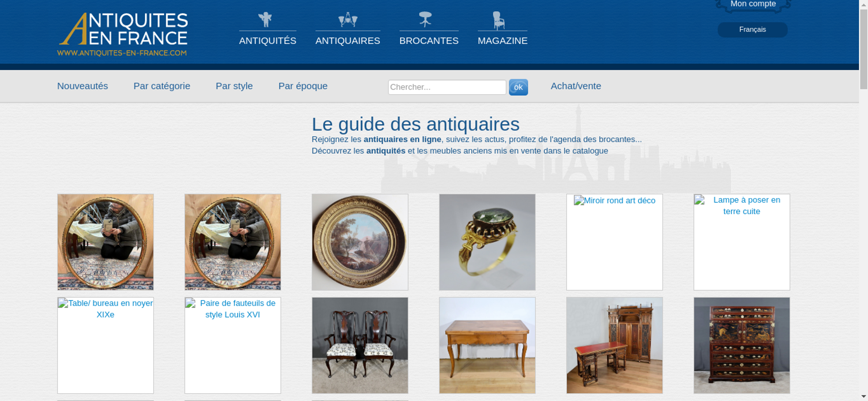
Task: Click the pedestal table icon above Brocantes
Action: pos(425,20)
